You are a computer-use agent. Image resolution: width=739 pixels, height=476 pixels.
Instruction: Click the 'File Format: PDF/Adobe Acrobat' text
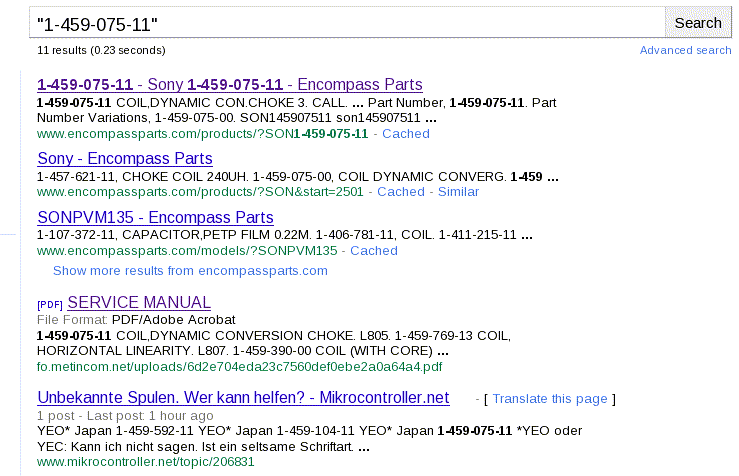tap(136, 320)
